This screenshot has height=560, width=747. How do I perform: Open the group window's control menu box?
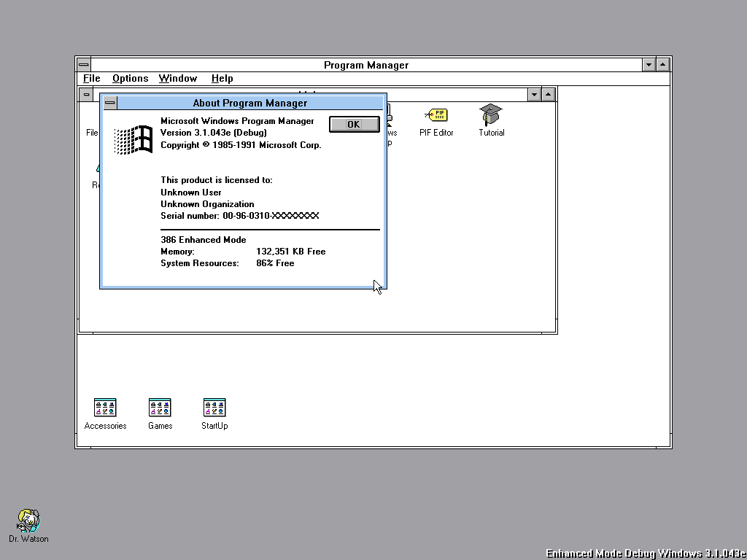pos(86,95)
